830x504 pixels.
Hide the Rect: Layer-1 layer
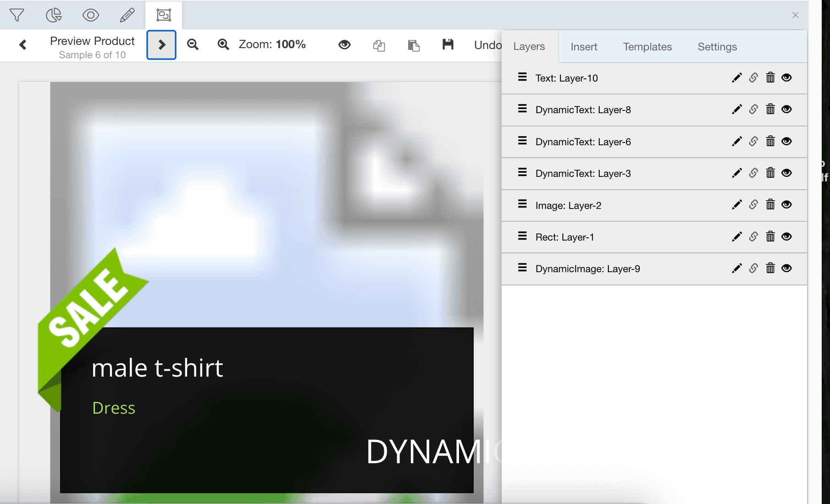coord(787,237)
